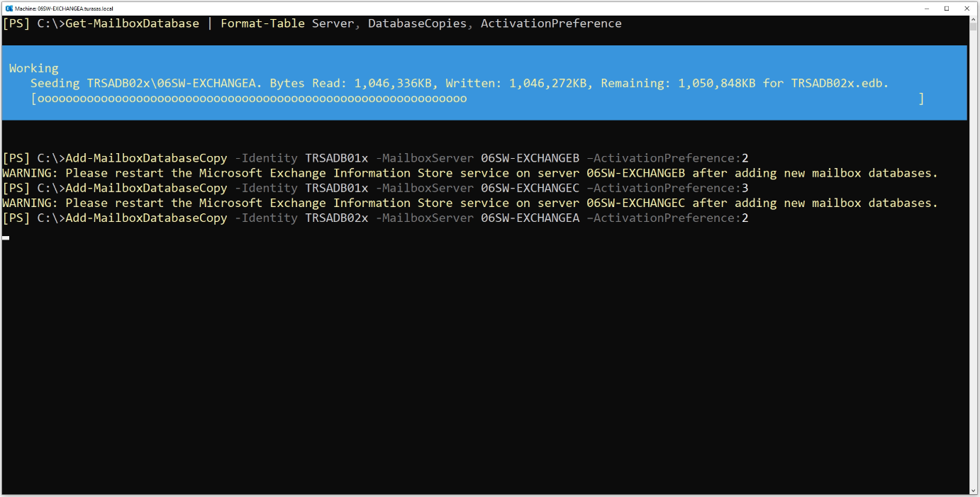Click 'Remaining: 1,050,848KB' value
The image size is (980, 497).
[678, 83]
